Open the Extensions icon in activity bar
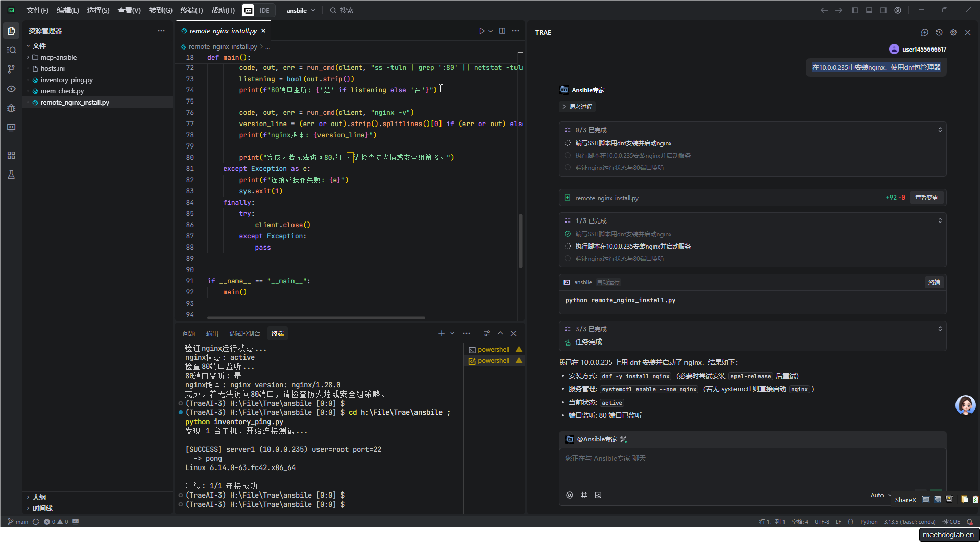 (11, 155)
